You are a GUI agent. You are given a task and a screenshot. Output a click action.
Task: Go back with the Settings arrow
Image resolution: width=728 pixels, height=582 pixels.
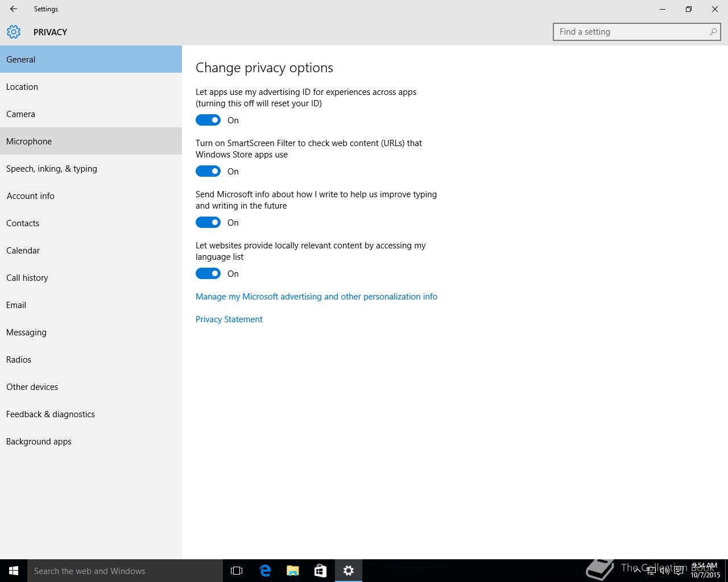(x=14, y=9)
